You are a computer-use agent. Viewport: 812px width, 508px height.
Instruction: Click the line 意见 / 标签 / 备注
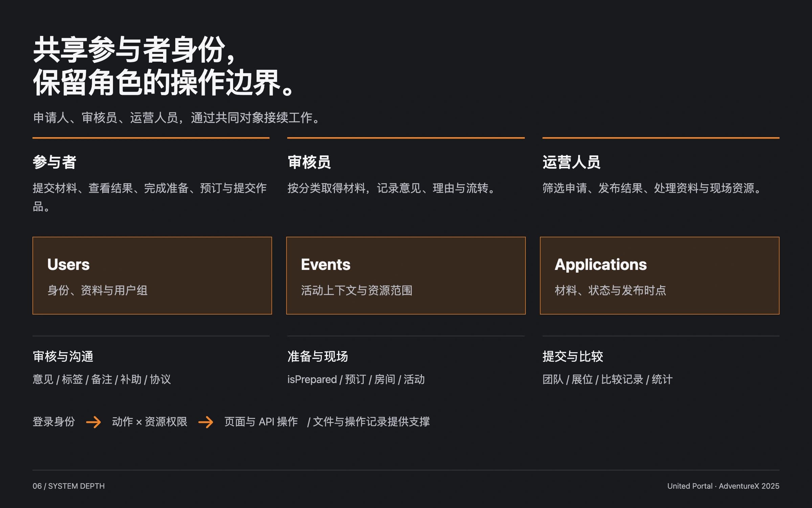click(x=101, y=379)
